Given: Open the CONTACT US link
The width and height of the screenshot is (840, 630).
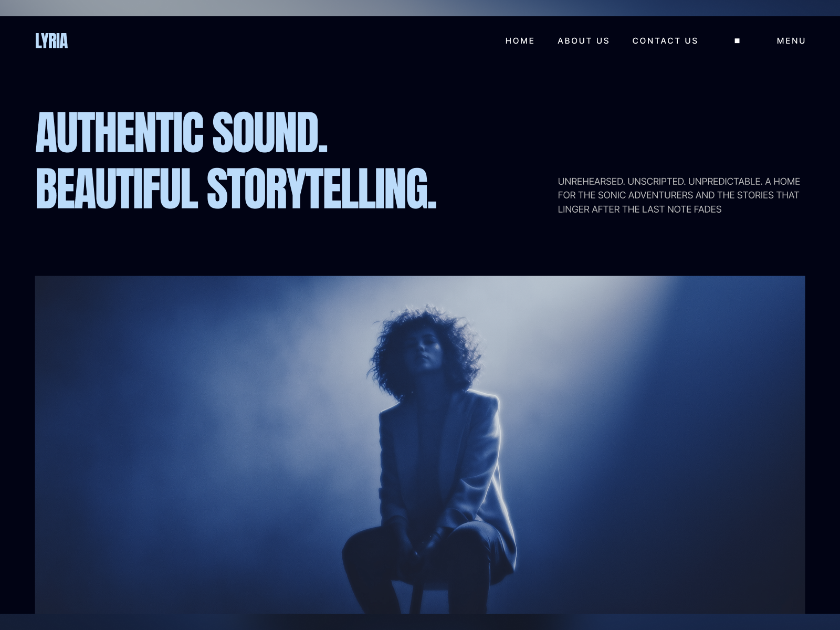Looking at the screenshot, I should tap(665, 40).
